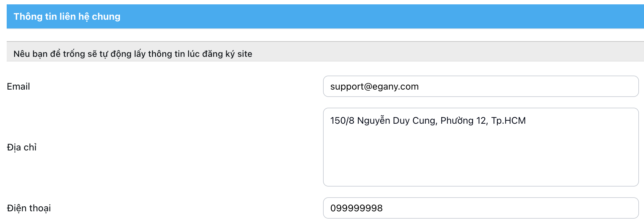
Task: Place cursor in 099999998 phone number
Action: click(356, 208)
